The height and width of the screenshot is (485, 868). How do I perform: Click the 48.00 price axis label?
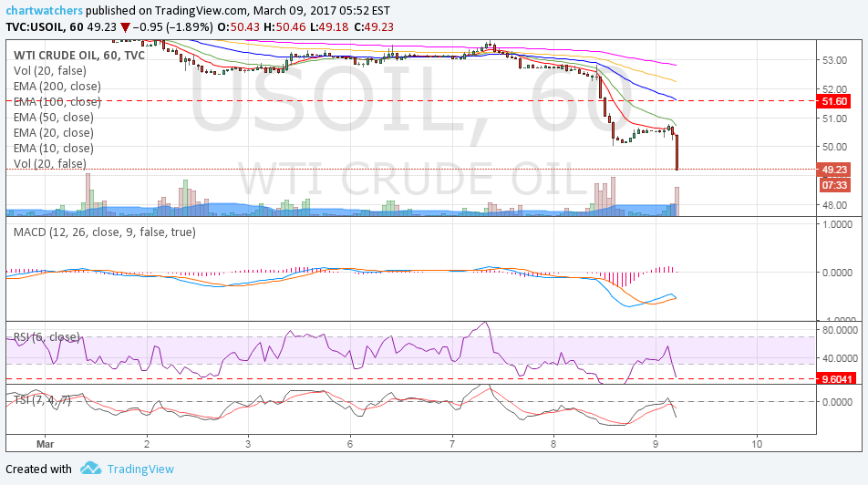tap(834, 205)
